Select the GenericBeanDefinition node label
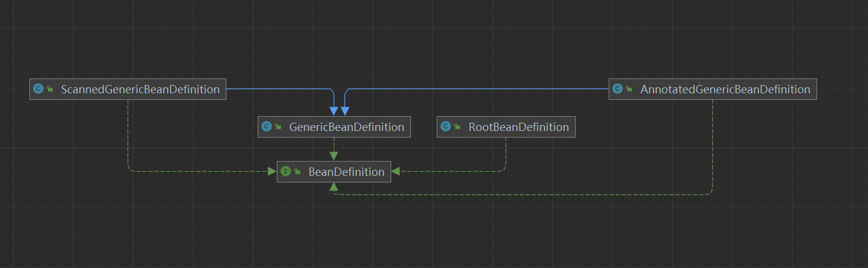868x268 pixels. coord(346,127)
